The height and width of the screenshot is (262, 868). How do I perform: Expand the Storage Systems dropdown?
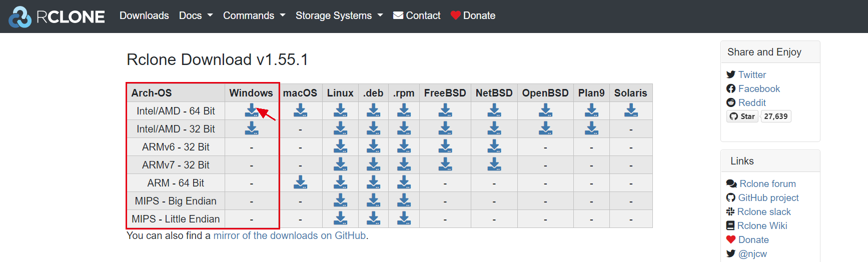click(x=339, y=15)
